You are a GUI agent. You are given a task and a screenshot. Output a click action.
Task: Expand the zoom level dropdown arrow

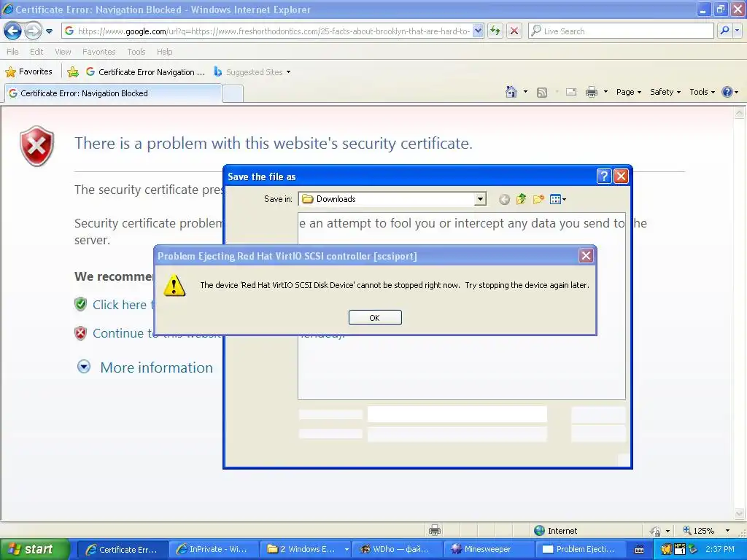coord(727,531)
